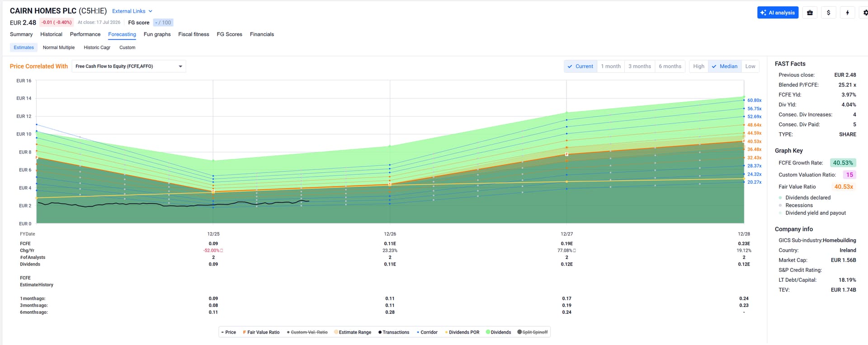The height and width of the screenshot is (345, 868).
Task: Expand the External Links dropdown
Action: (x=132, y=11)
